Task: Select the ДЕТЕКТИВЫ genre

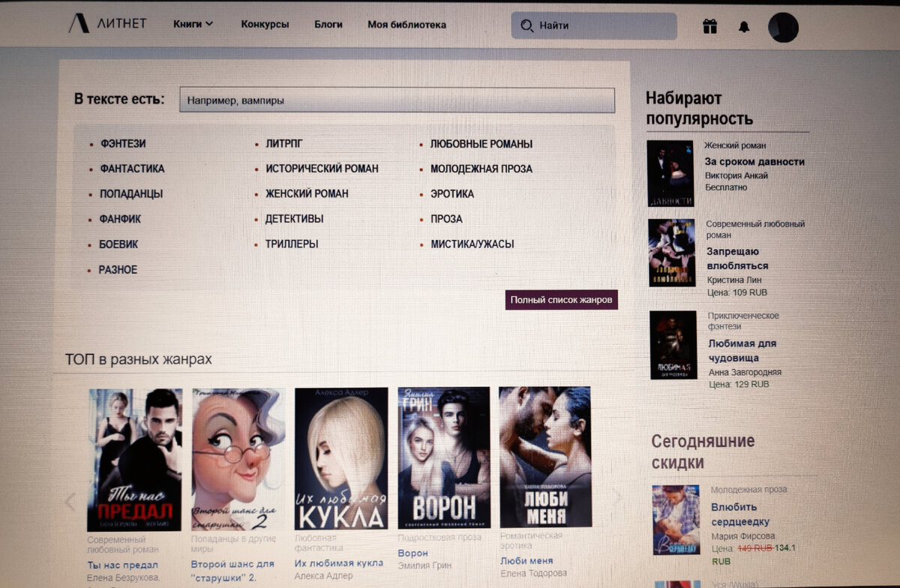Action: pos(294,219)
